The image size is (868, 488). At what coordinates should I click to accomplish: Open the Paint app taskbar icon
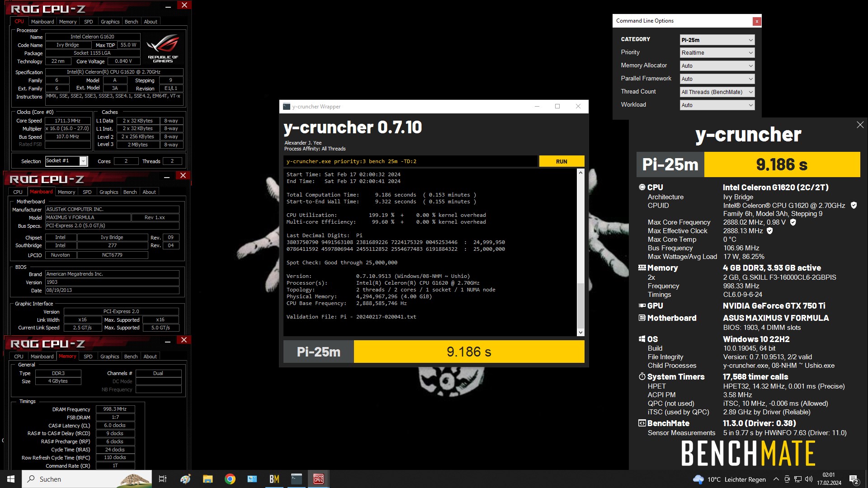[x=185, y=479]
